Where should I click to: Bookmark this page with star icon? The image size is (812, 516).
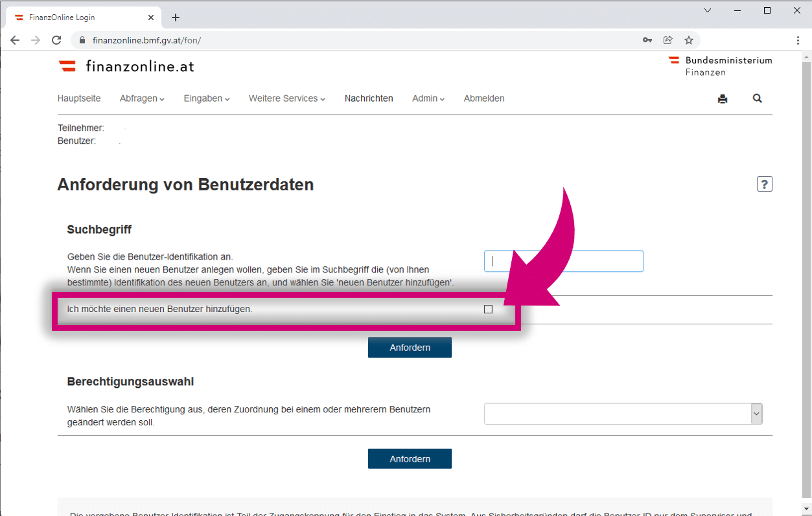pos(689,40)
